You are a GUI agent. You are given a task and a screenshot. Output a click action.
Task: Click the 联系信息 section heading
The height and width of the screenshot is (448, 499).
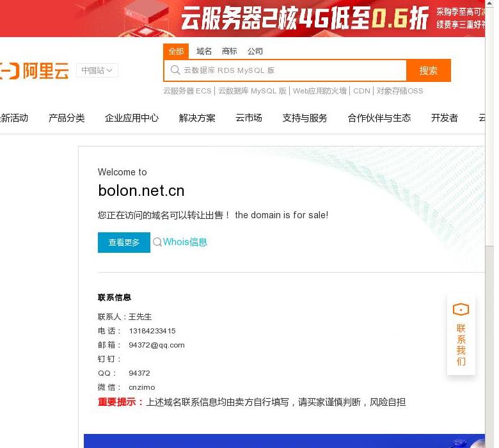pyautogui.click(x=115, y=298)
